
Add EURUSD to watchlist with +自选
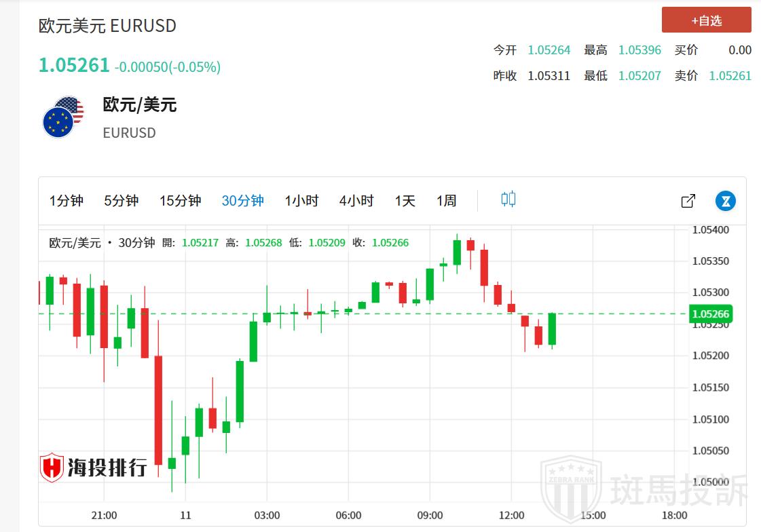(x=706, y=20)
